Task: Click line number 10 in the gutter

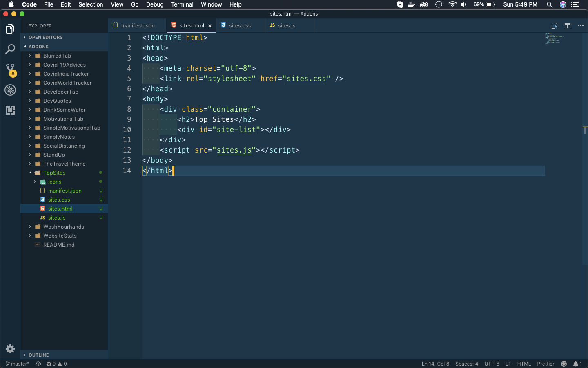Action: [x=127, y=130]
